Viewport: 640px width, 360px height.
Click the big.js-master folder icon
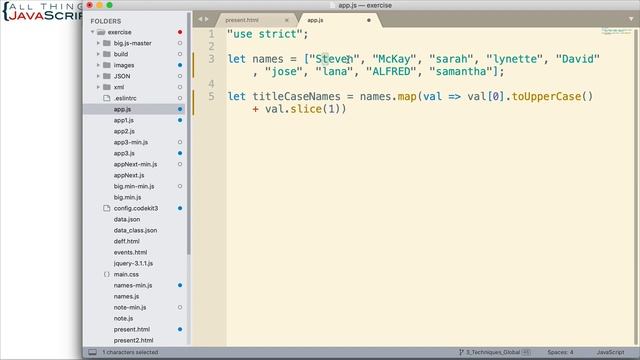(107, 43)
